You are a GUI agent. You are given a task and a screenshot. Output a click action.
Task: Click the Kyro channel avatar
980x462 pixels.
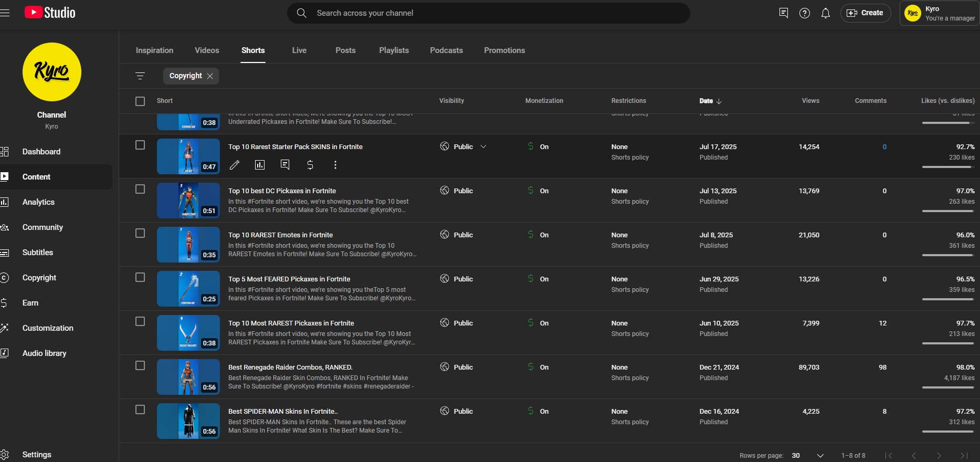point(52,72)
